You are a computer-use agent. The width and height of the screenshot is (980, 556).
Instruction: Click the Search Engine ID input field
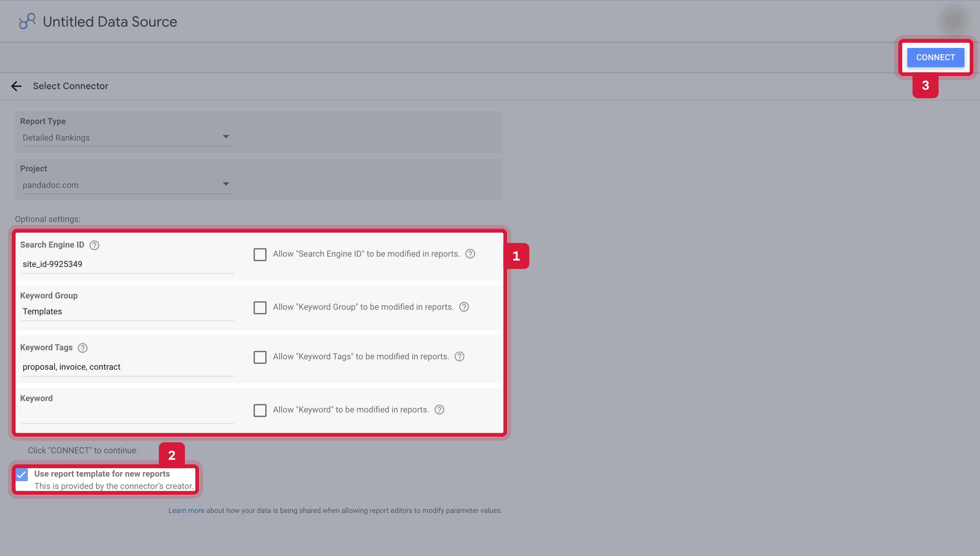[x=127, y=264]
